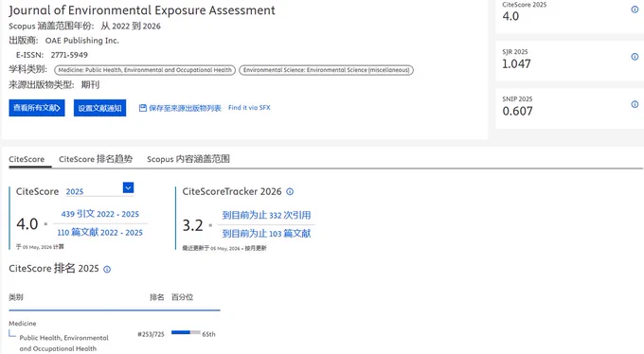Image resolution: width=644 pixels, height=354 pixels.
Task: Click the 65th percentile progress bar
Action: click(x=186, y=332)
